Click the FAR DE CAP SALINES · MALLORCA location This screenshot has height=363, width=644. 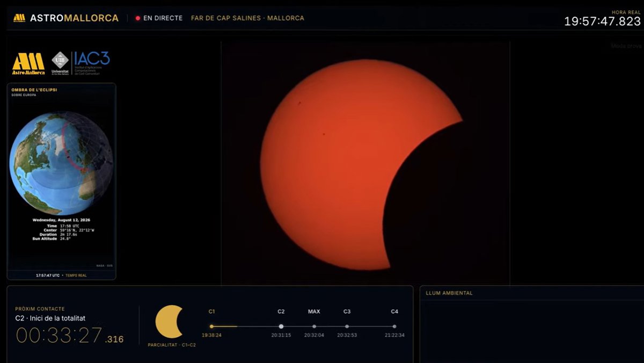247,18
